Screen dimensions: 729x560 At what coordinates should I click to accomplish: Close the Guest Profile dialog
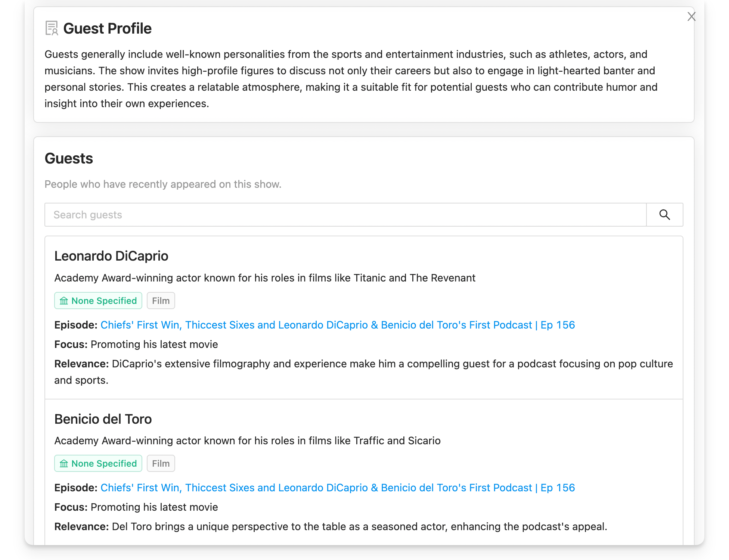[691, 16]
